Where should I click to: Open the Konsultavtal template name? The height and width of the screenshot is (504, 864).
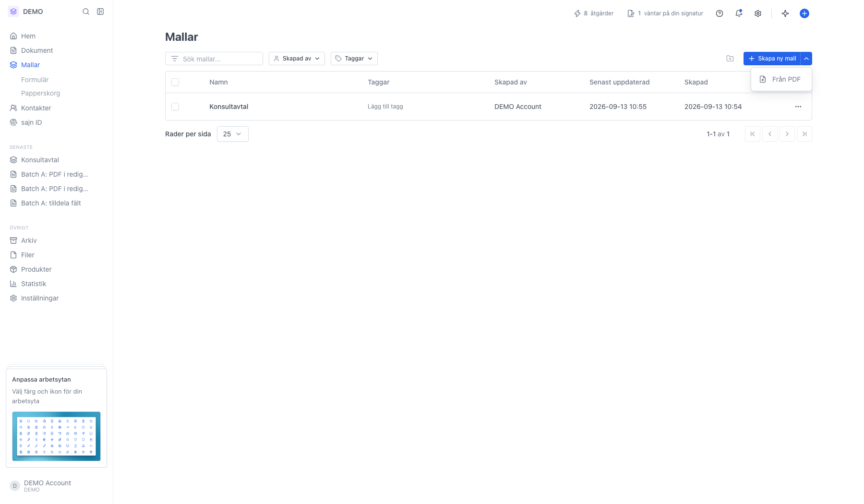click(x=229, y=107)
